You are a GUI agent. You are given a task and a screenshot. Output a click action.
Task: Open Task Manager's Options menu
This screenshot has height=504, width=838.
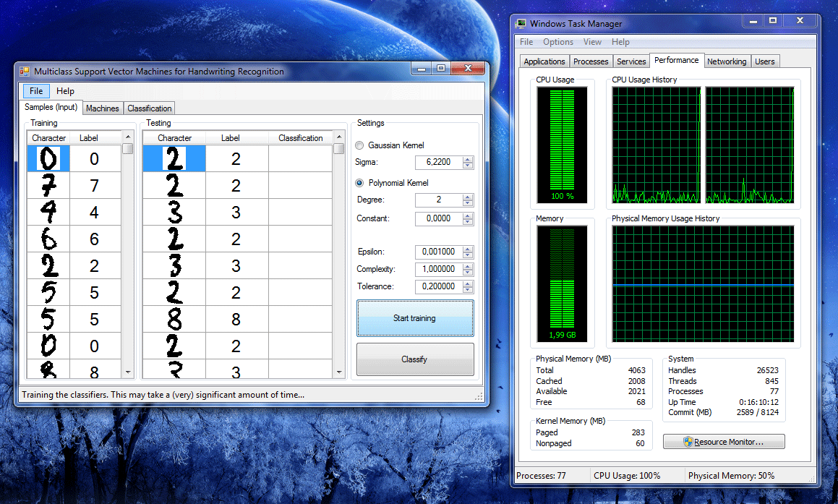[x=558, y=42]
